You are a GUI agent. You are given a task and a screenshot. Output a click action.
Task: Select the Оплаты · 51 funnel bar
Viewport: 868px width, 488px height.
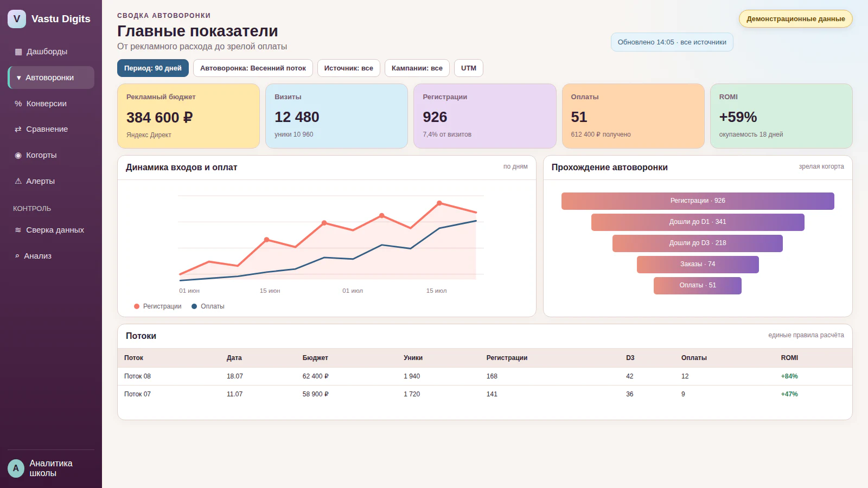(x=698, y=286)
